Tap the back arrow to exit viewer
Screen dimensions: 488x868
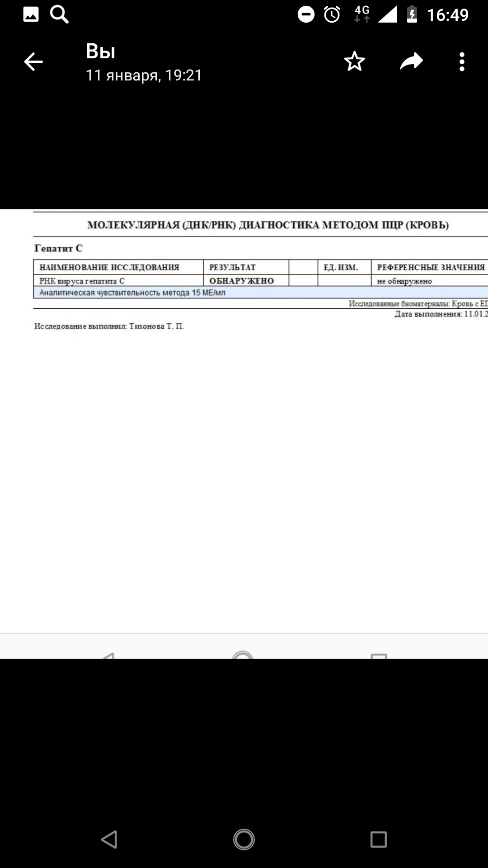pos(33,62)
